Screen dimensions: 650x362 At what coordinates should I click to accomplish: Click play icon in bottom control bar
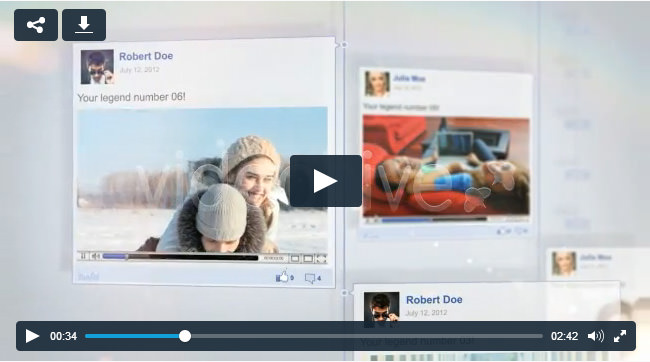32,336
